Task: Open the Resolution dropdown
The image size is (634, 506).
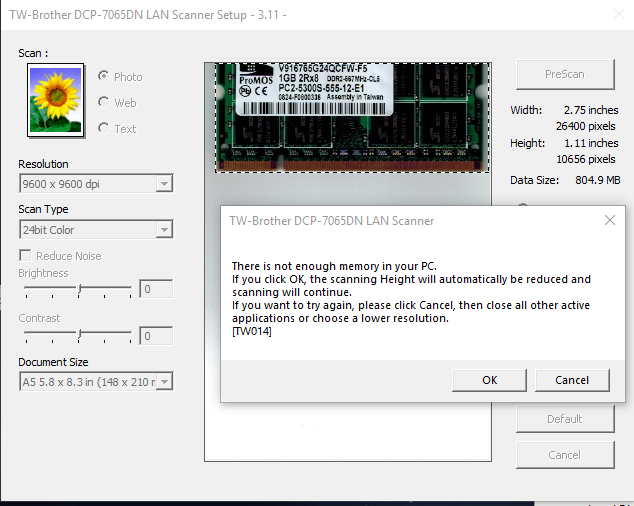Action: (96, 184)
